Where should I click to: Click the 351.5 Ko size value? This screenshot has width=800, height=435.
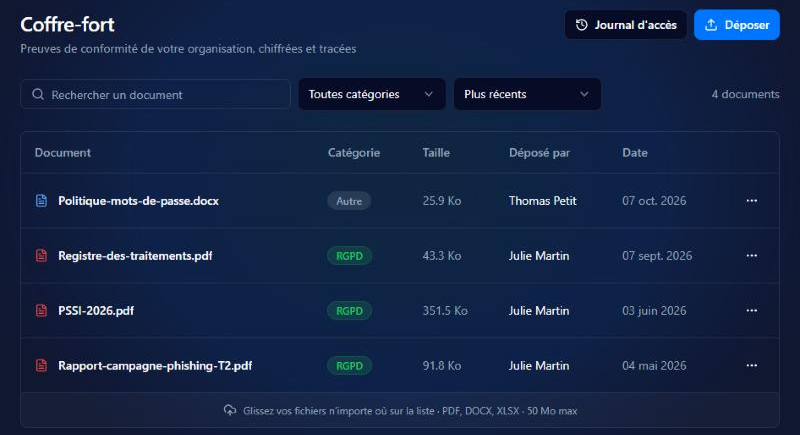click(445, 311)
